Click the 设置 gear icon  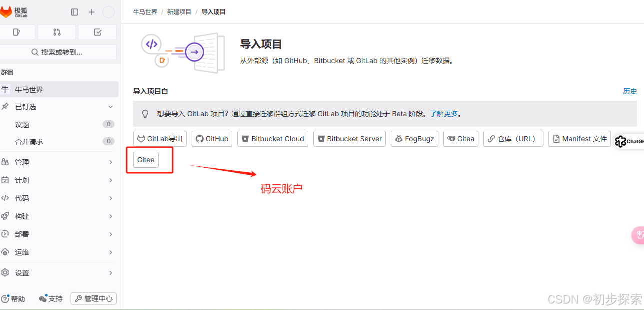click(5, 273)
